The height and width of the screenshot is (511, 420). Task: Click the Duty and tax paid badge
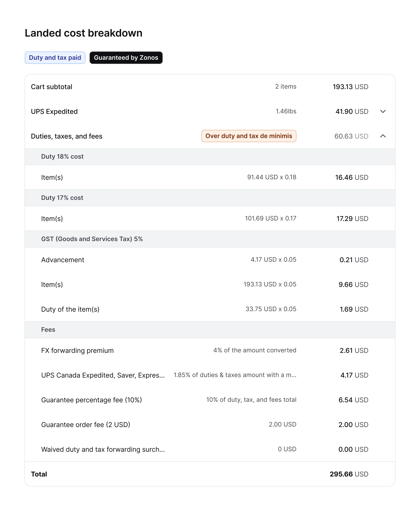point(55,58)
